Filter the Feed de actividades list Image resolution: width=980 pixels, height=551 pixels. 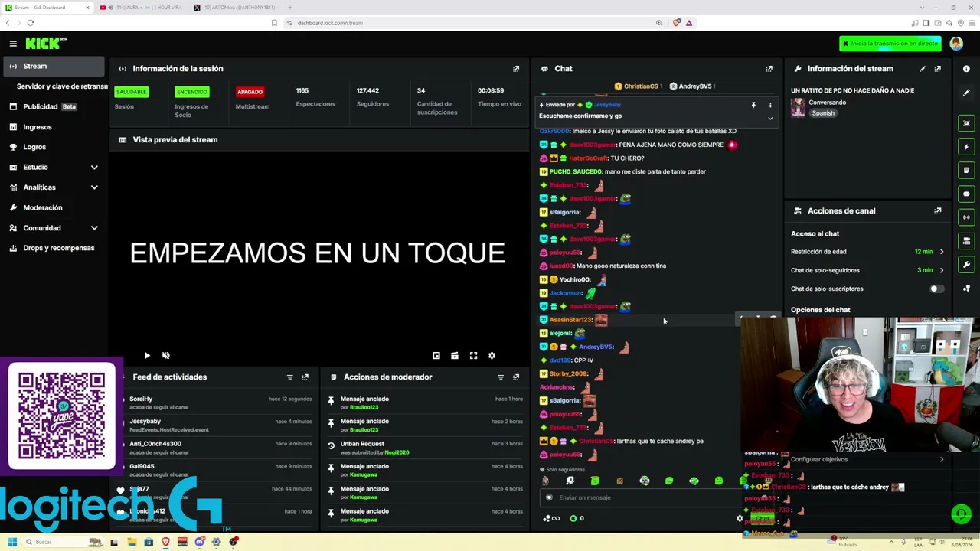(x=289, y=377)
